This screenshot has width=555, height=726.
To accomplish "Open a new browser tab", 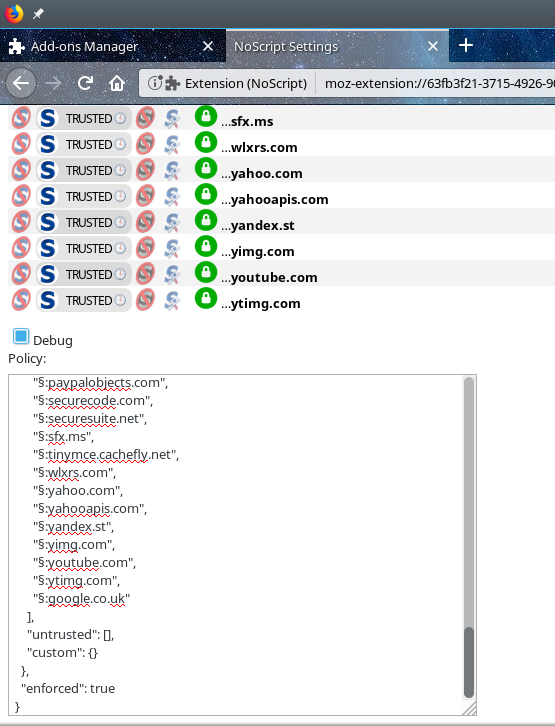I will (x=466, y=45).
